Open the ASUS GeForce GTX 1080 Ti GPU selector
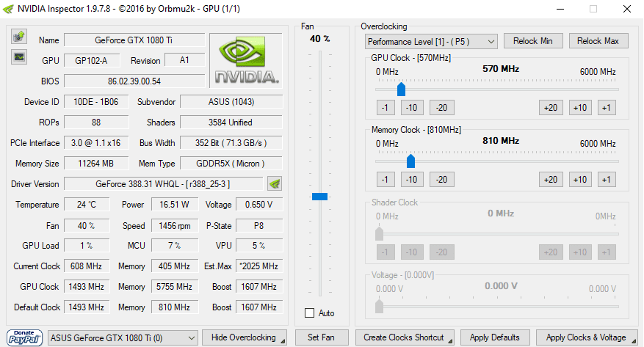 tap(123, 338)
